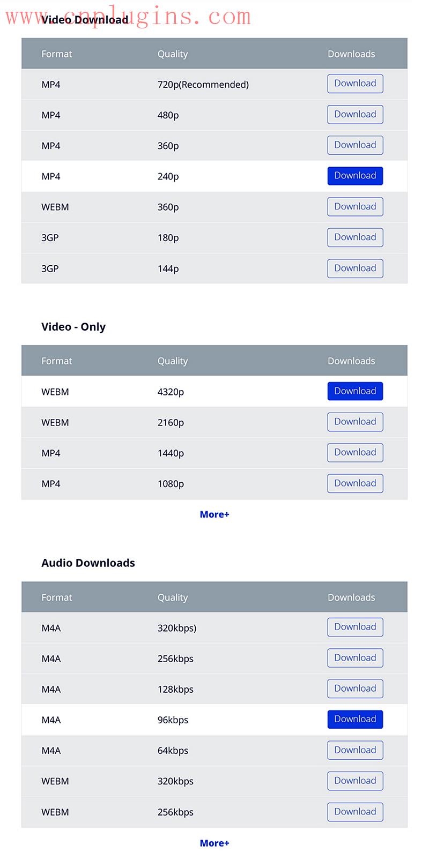Image resolution: width=429 pixels, height=868 pixels.
Task: Download the M4A 64kbps audio
Action: click(355, 750)
